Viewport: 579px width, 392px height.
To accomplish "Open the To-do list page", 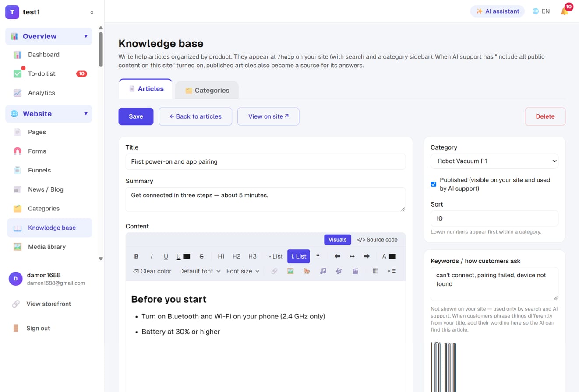I will coord(49,74).
